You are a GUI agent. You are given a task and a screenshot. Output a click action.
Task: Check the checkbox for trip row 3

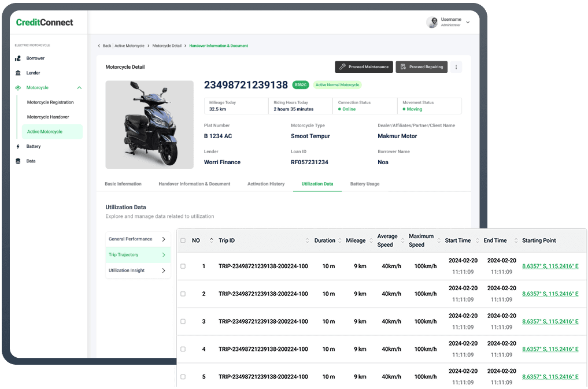(x=183, y=321)
